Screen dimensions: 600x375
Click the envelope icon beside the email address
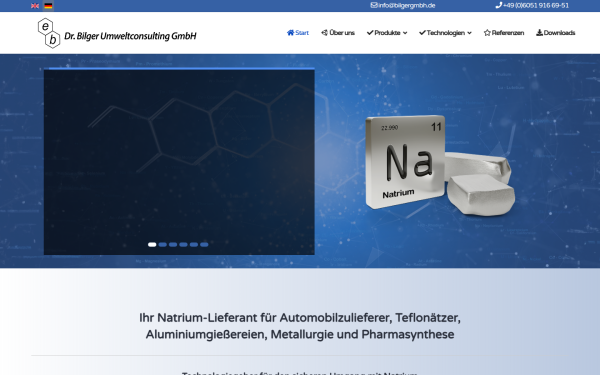pyautogui.click(x=374, y=5)
